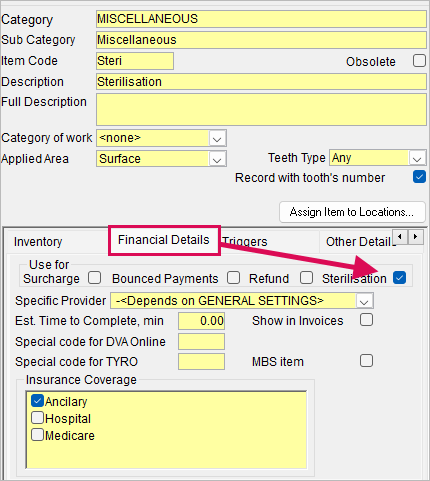Image resolution: width=430 pixels, height=481 pixels.
Task: Enable the Surcharge checkbox
Action: [94, 278]
